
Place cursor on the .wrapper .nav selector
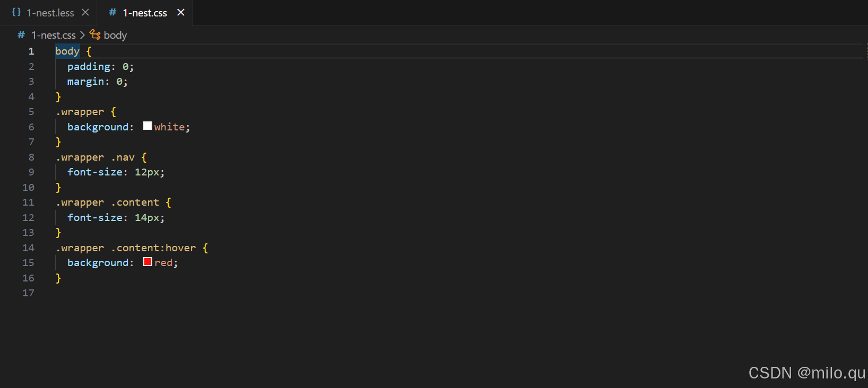[95, 157]
